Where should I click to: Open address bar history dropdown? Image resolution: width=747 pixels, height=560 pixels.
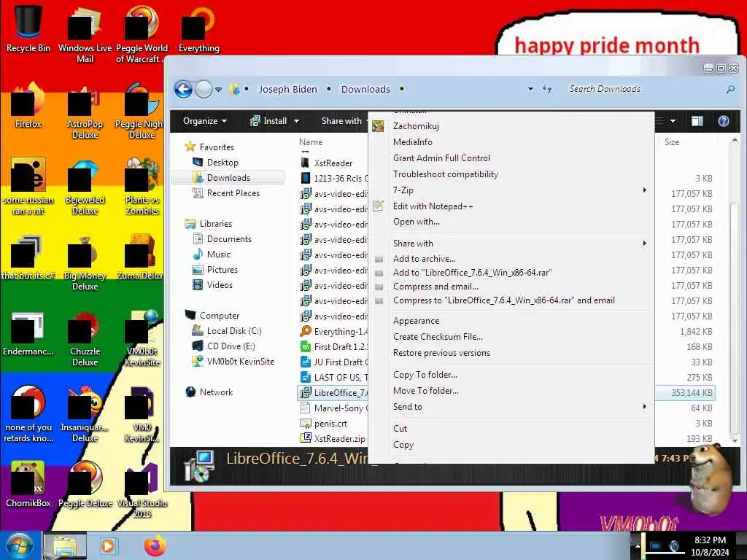pyautogui.click(x=530, y=89)
